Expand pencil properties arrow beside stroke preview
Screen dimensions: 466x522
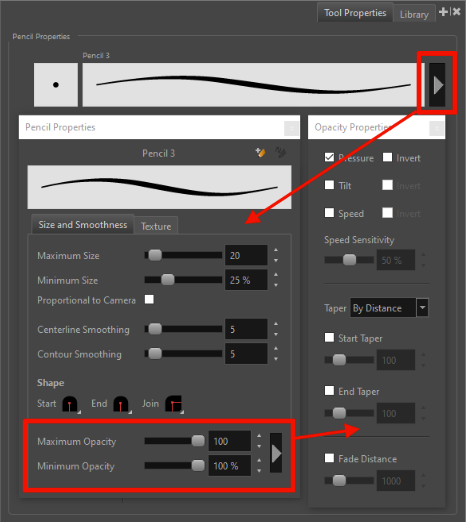tap(437, 85)
